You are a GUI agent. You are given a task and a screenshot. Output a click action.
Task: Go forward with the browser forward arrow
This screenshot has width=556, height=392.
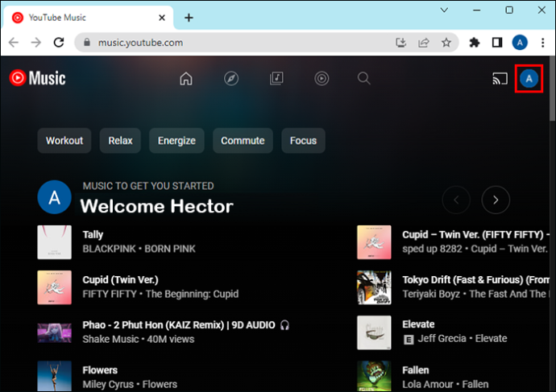[x=36, y=43]
